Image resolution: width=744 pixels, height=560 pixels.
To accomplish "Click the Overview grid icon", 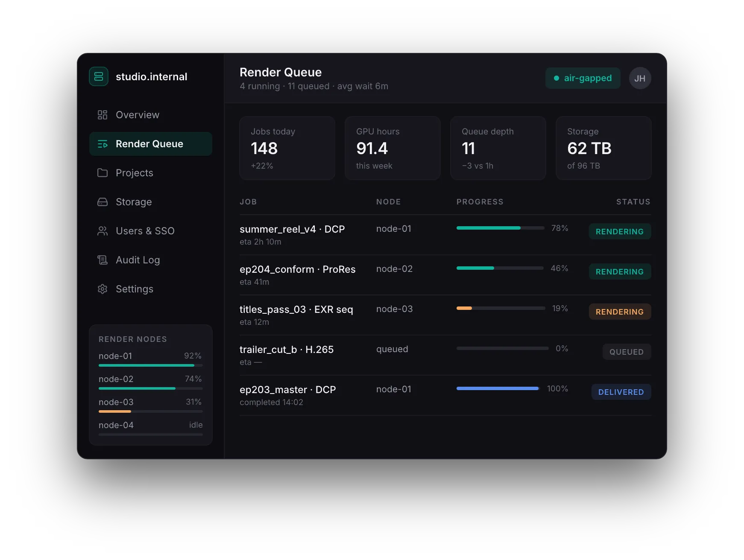I will tap(103, 115).
